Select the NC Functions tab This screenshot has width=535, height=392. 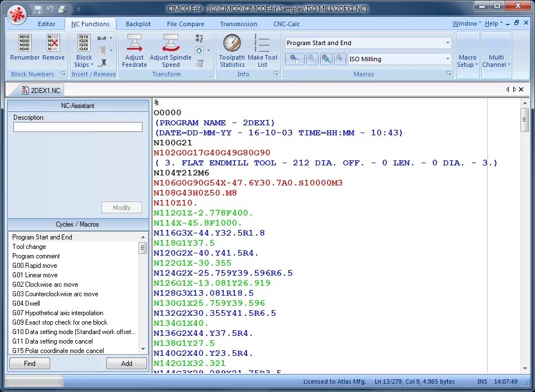tap(90, 24)
